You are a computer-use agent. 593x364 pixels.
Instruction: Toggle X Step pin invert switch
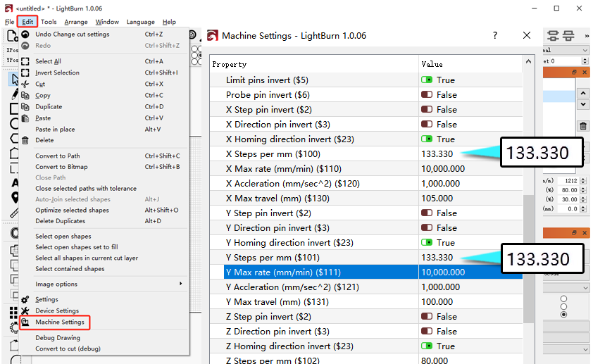(x=427, y=110)
